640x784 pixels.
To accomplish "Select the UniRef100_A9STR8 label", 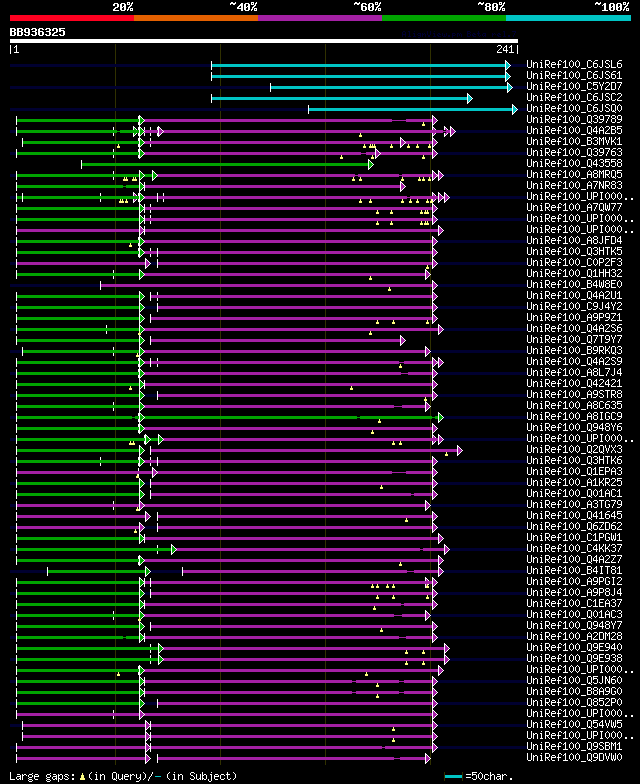I will [x=574, y=394].
